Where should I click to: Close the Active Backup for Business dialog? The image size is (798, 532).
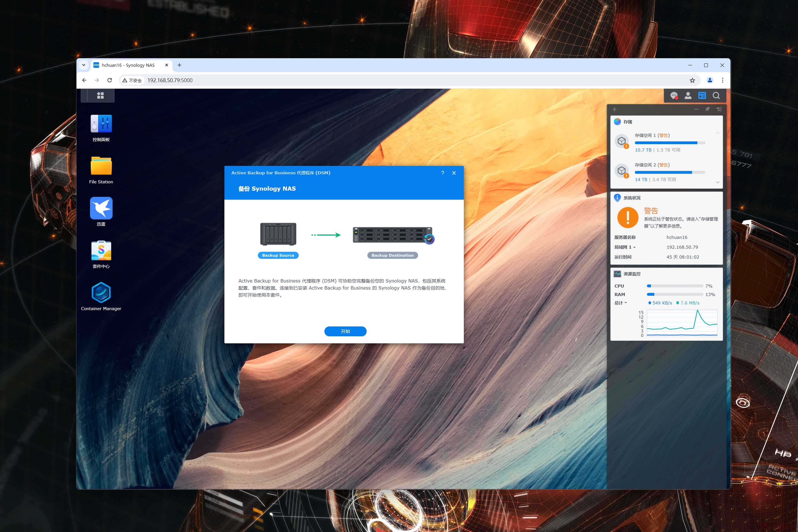click(454, 173)
